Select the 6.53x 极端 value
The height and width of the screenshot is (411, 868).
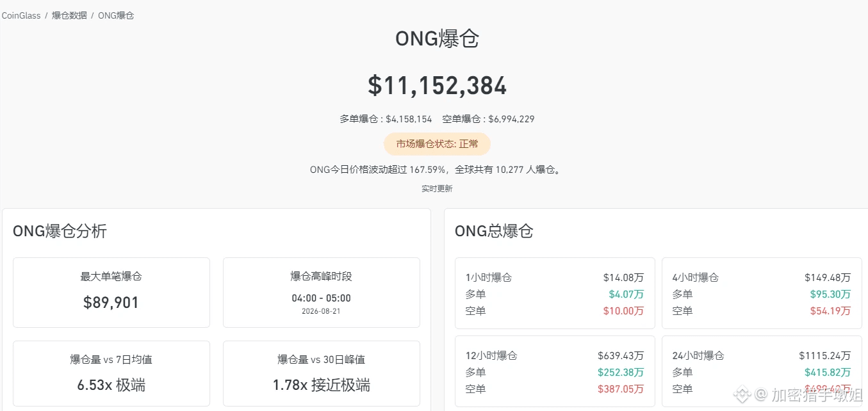coord(111,385)
